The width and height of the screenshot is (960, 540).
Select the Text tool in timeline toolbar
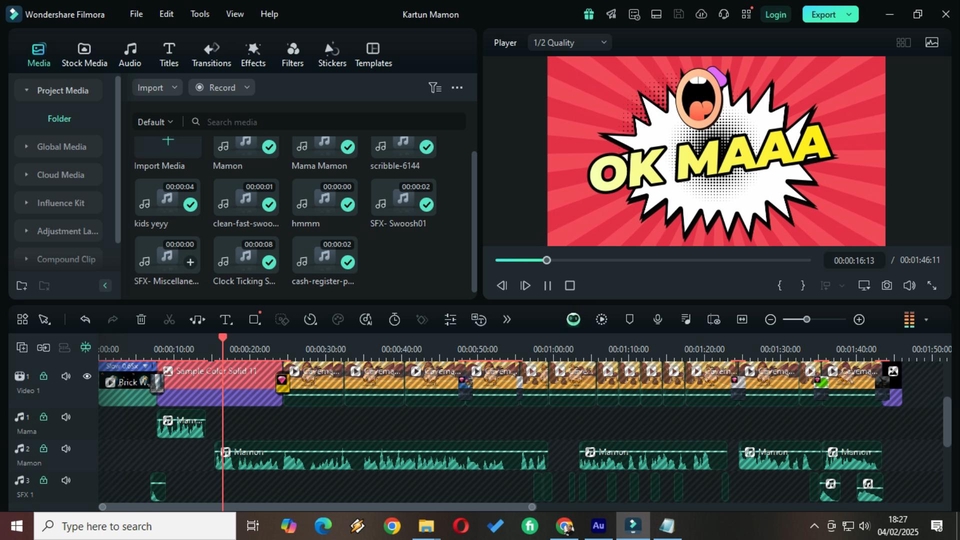click(x=226, y=320)
